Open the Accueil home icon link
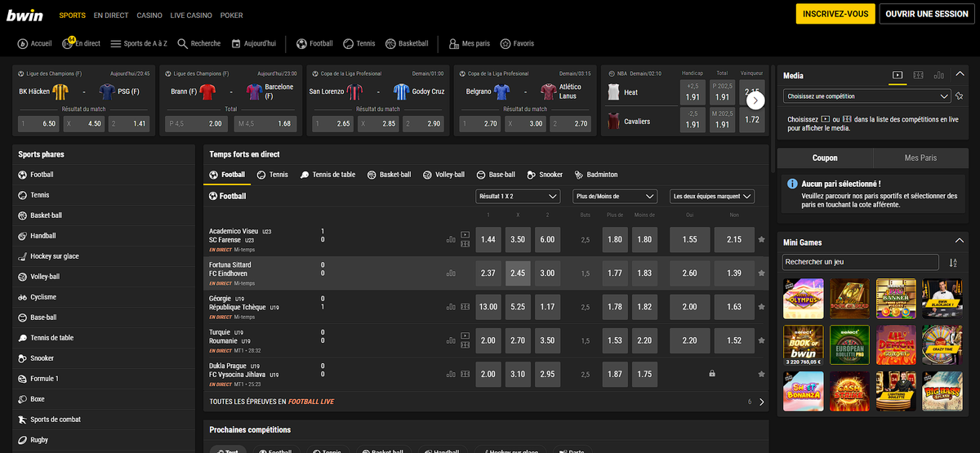 coord(34,43)
